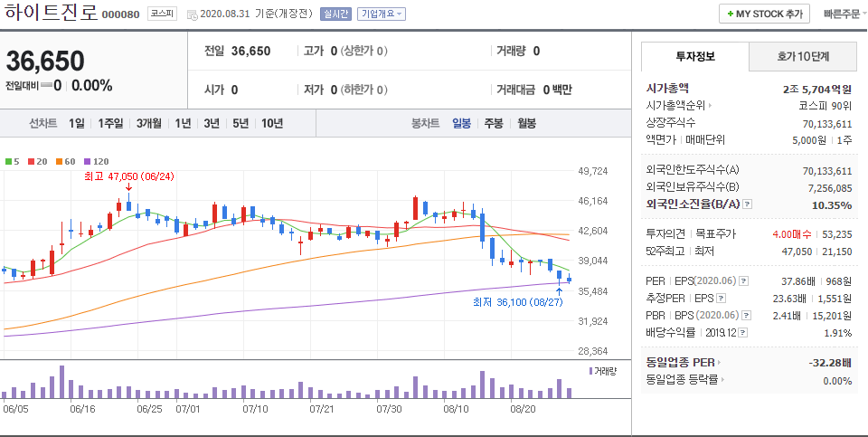The image size is (868, 437).
Task: Click the EPS value 968원
Action: click(838, 281)
